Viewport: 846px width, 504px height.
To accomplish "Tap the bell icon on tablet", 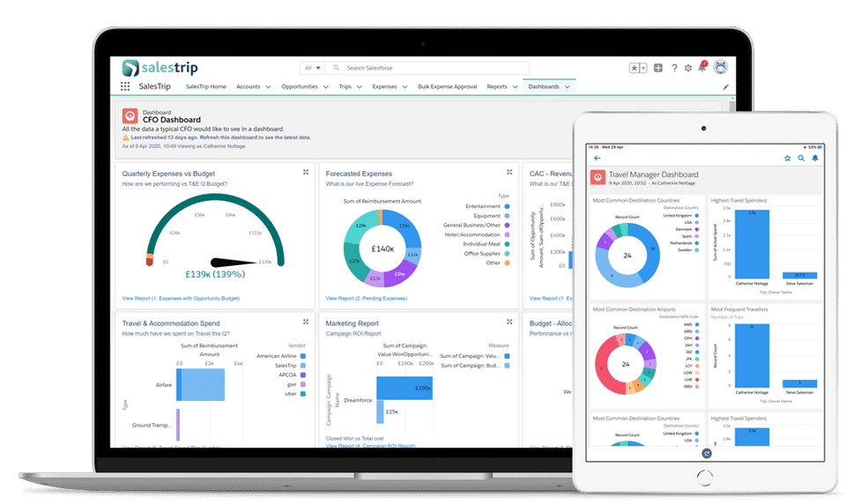I will [x=815, y=158].
